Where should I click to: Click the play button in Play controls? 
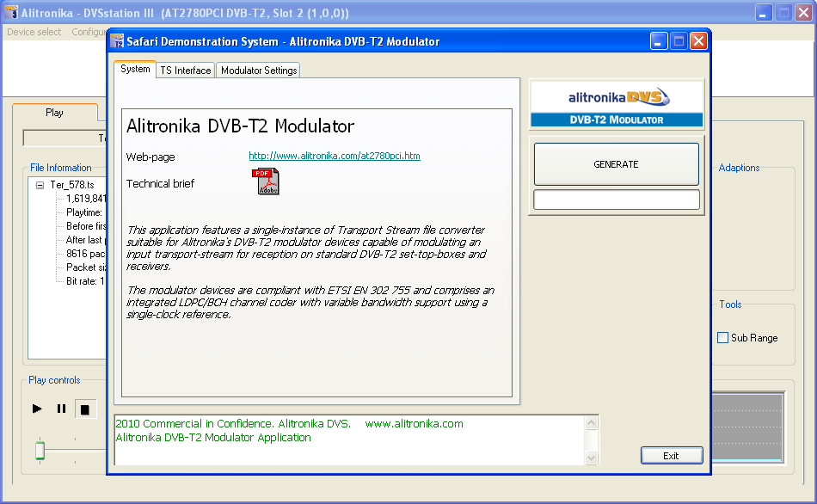[x=37, y=409]
